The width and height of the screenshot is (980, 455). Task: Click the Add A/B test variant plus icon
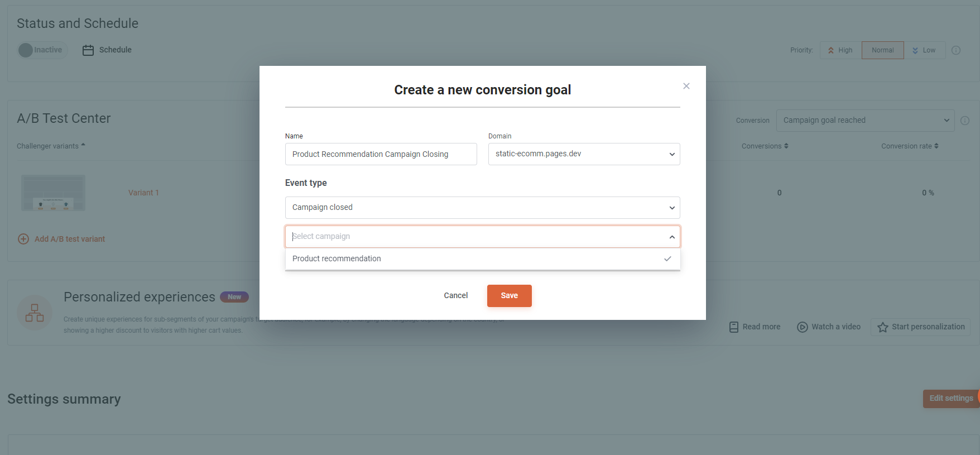tap(23, 239)
